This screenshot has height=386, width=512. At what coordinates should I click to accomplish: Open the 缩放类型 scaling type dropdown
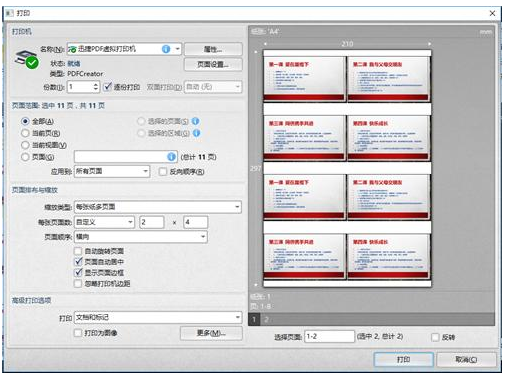tap(158, 207)
